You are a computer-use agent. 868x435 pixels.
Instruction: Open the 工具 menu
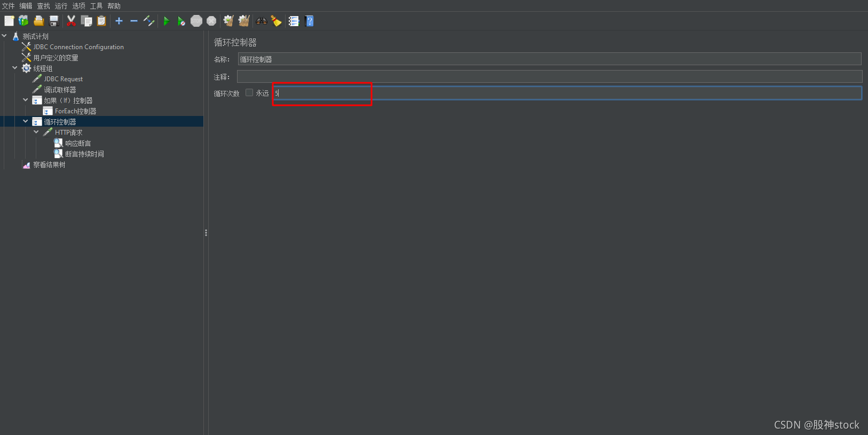(97, 6)
